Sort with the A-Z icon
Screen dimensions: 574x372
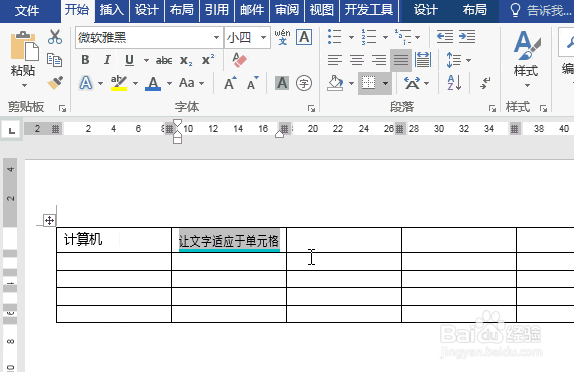[454, 83]
